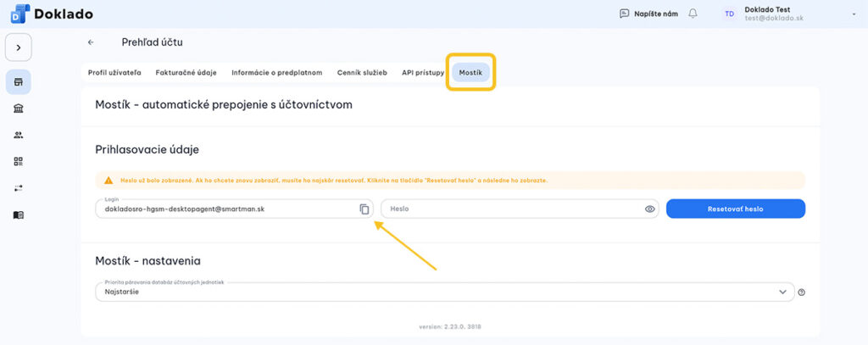The image size is (868, 345).
Task: Open the QR code icon in sidebar
Action: click(x=19, y=162)
